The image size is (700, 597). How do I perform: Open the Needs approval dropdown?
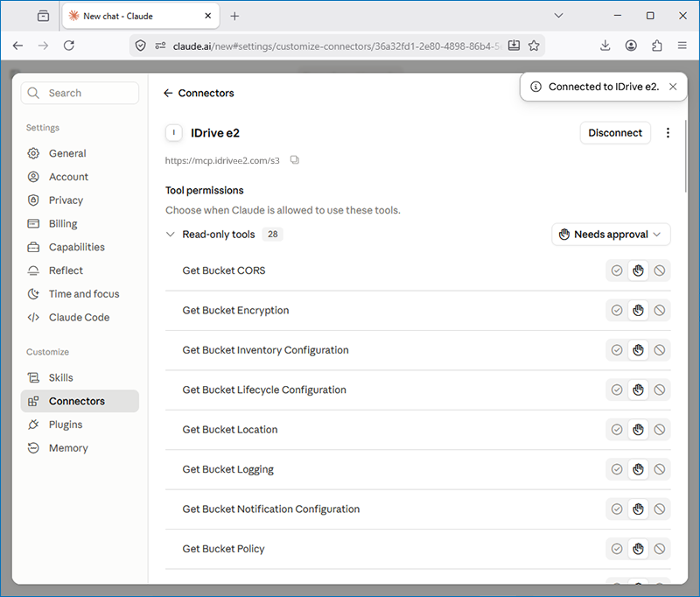[x=611, y=235]
